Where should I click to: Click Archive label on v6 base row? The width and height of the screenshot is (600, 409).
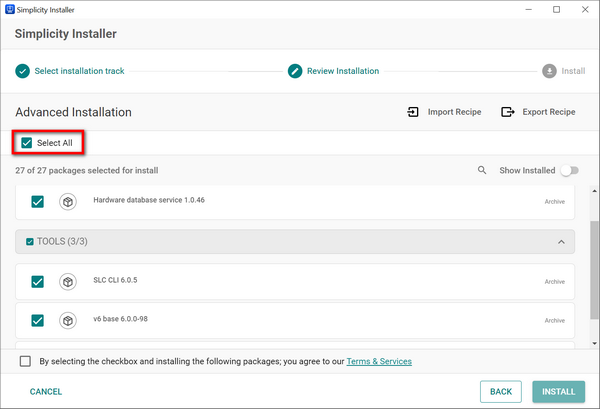(554, 321)
